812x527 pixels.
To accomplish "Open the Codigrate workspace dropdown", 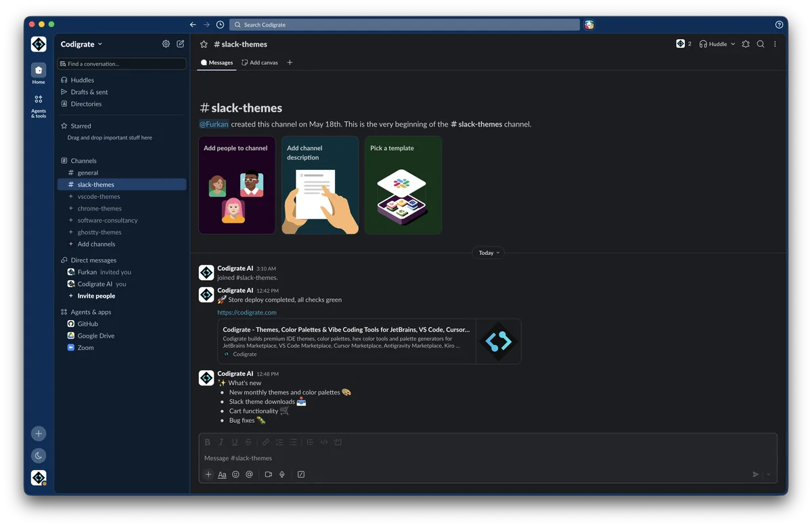I will click(x=81, y=44).
